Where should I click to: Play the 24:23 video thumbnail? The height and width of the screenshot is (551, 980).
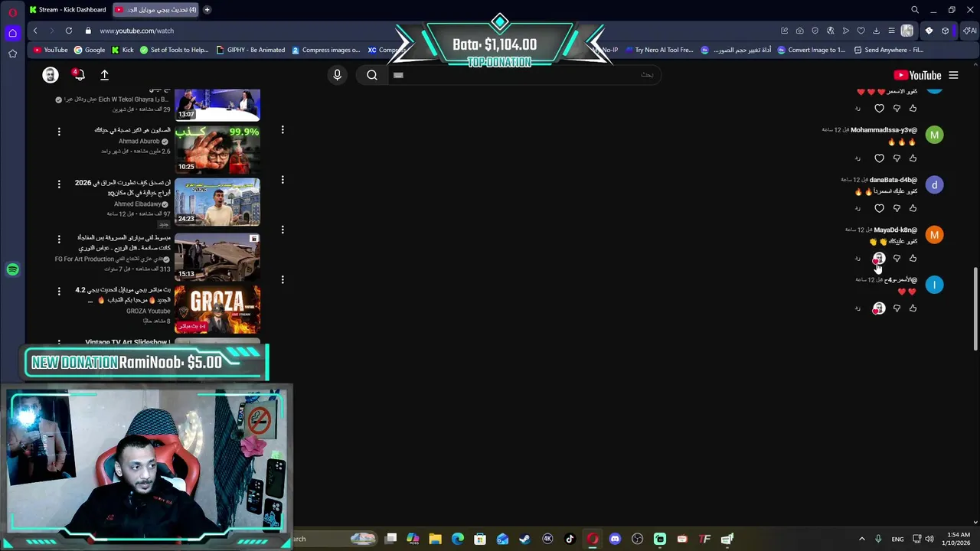point(217,202)
